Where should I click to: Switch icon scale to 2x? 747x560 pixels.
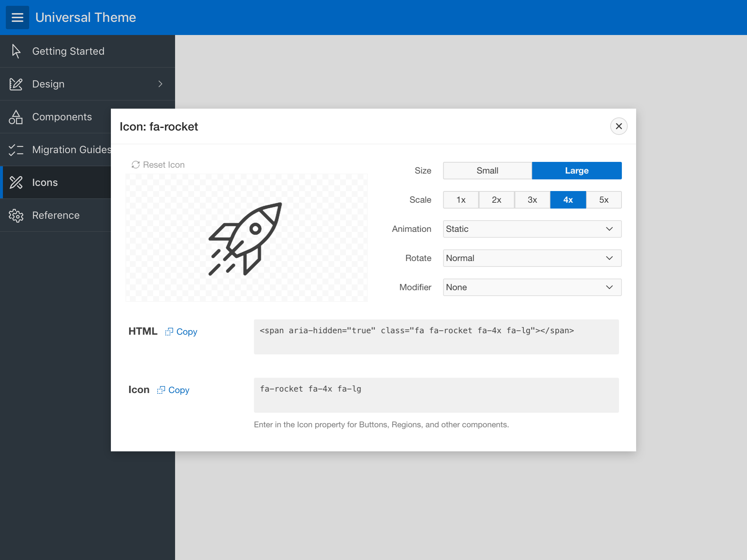pyautogui.click(x=496, y=200)
